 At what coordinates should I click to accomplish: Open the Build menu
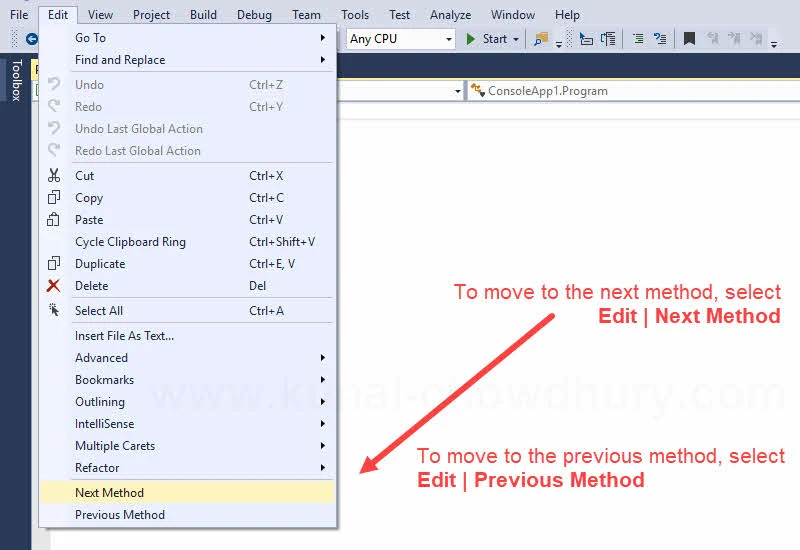tap(203, 15)
